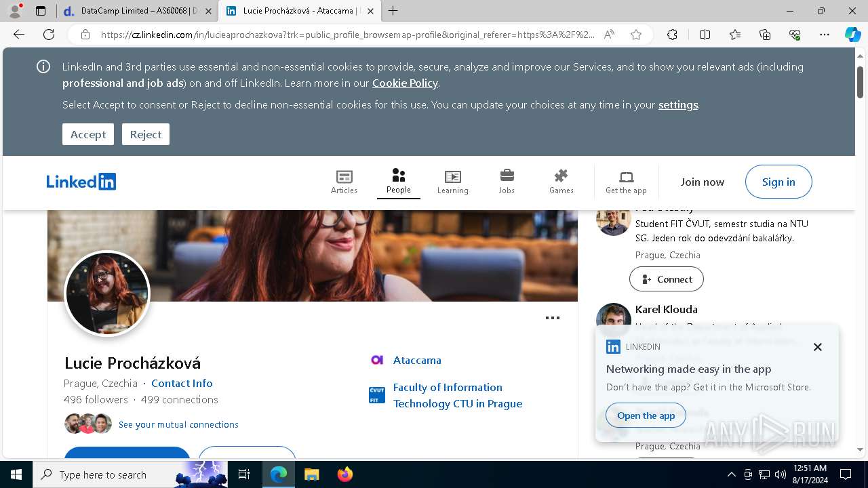The height and width of the screenshot is (488, 868).
Task: Click Get the app laptop icon
Action: pos(626,182)
